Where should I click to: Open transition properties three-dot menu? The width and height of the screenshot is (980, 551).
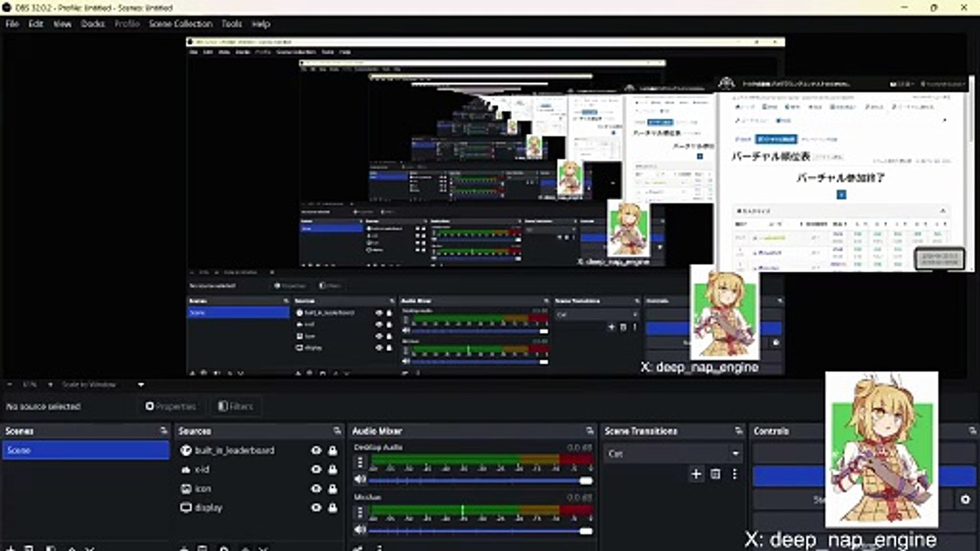coord(734,474)
